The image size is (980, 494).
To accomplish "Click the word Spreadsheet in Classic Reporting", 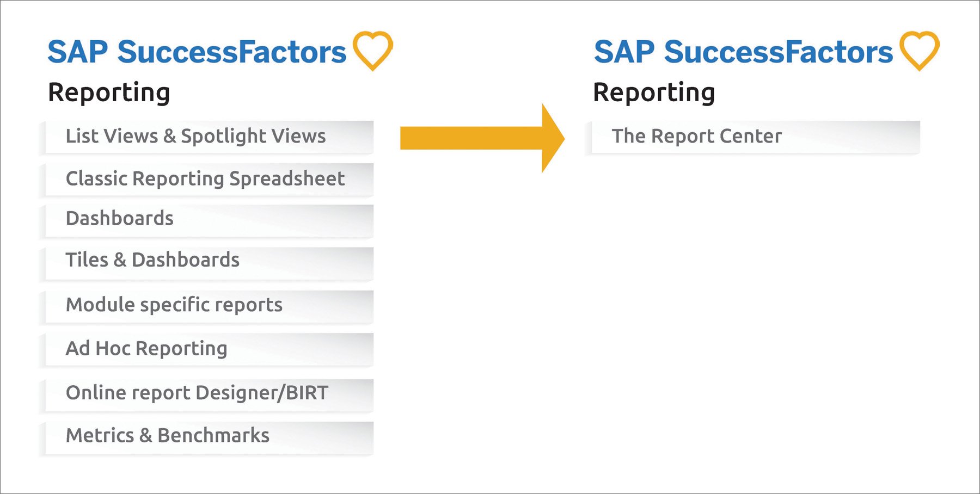I will pos(287,179).
